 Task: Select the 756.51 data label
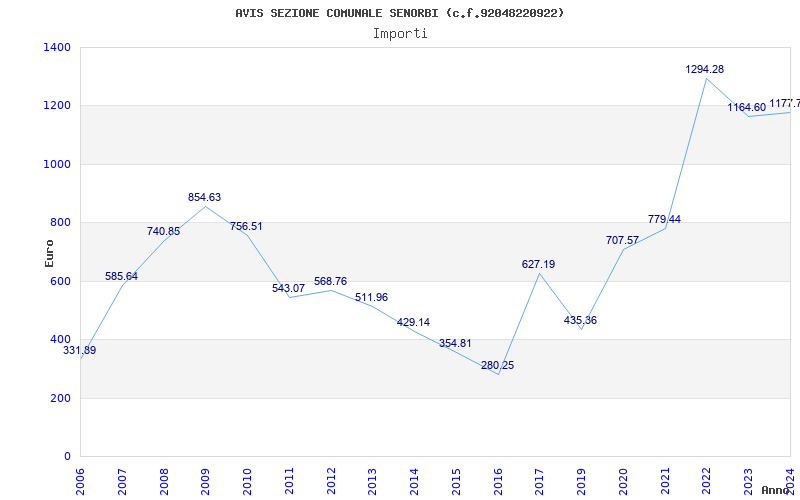246,227
